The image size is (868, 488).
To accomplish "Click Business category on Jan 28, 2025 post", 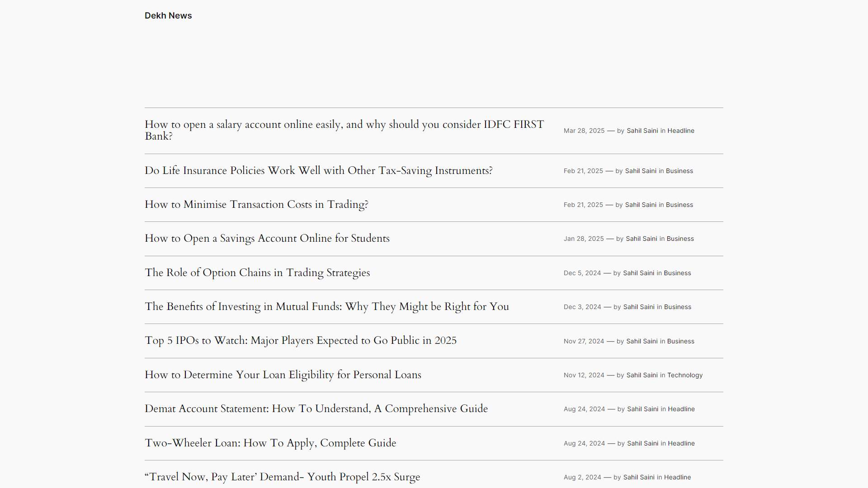I will (680, 239).
